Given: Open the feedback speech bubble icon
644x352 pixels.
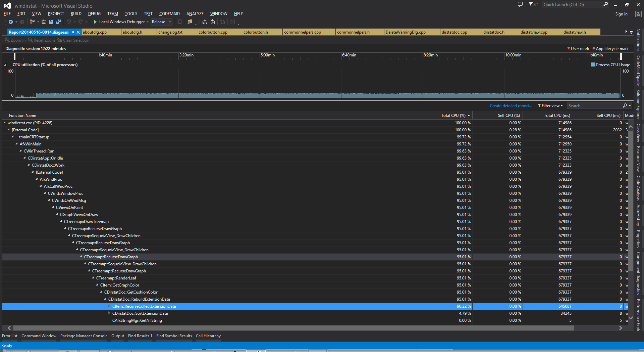Looking at the screenshot, I should (520, 4).
